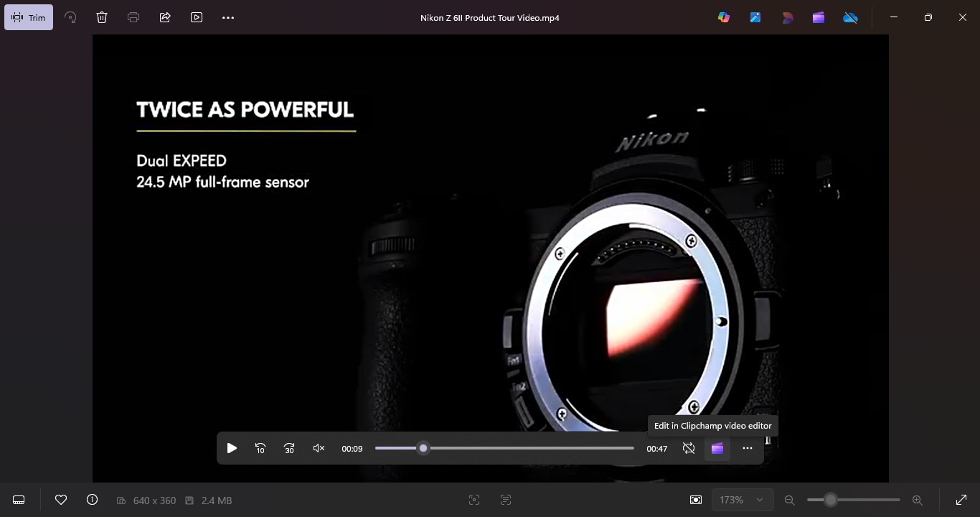Edit in Clipchamp video editor button
980x517 pixels.
717,448
